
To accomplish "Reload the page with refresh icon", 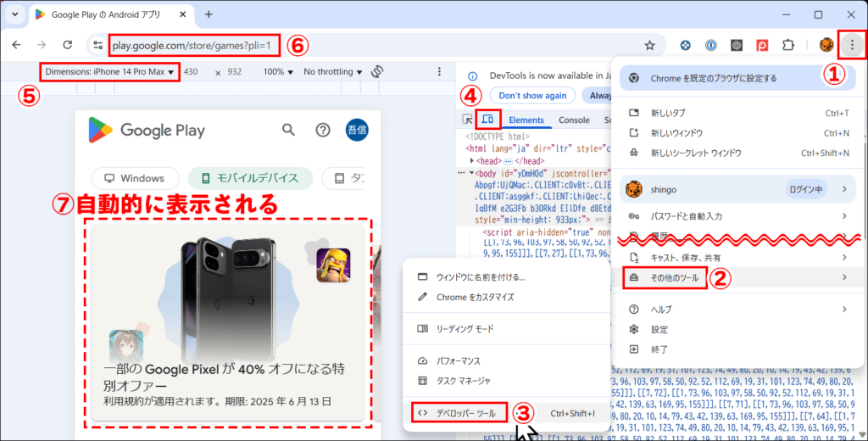I will point(68,45).
